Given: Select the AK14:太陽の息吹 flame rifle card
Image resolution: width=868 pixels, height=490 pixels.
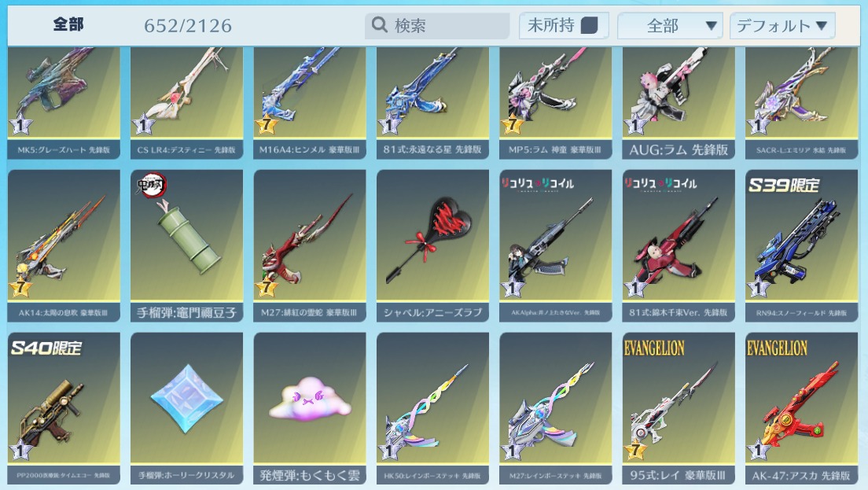Looking at the screenshot, I should (x=64, y=245).
